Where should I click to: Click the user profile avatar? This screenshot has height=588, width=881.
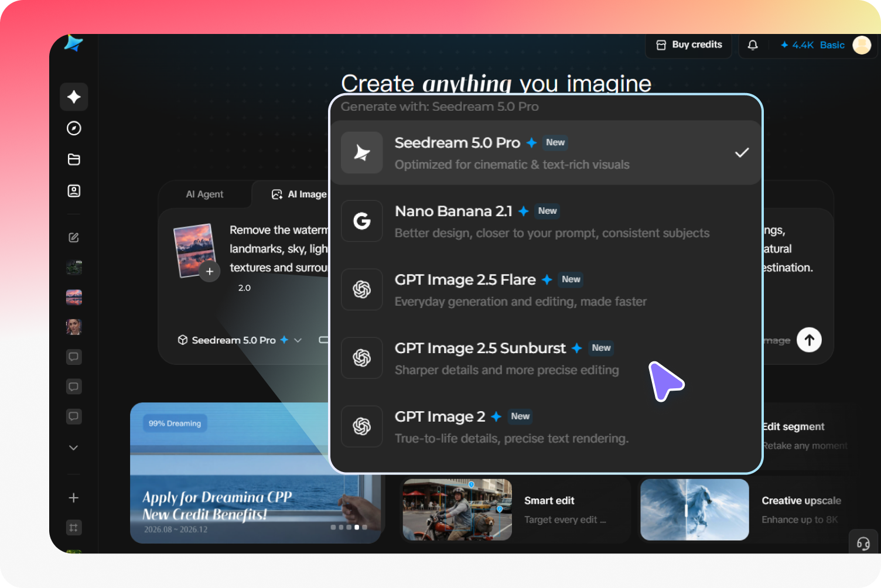862,45
